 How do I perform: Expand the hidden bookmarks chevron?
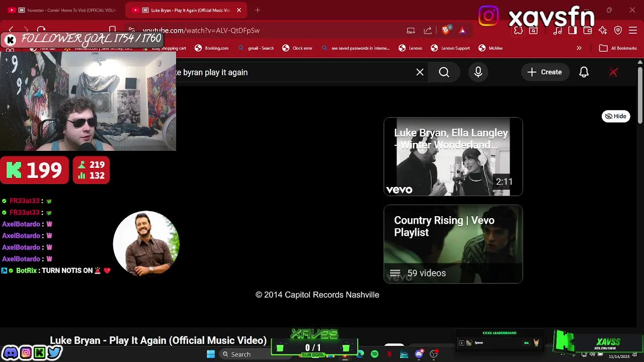(x=579, y=48)
